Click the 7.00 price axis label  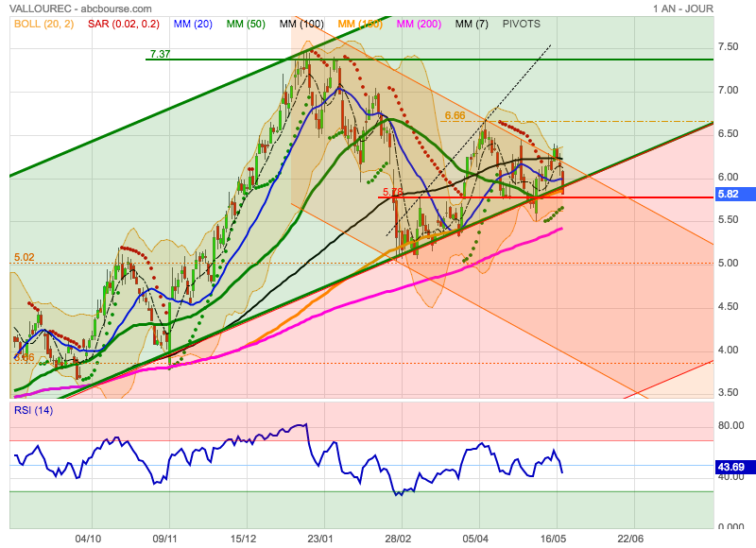tap(728, 90)
